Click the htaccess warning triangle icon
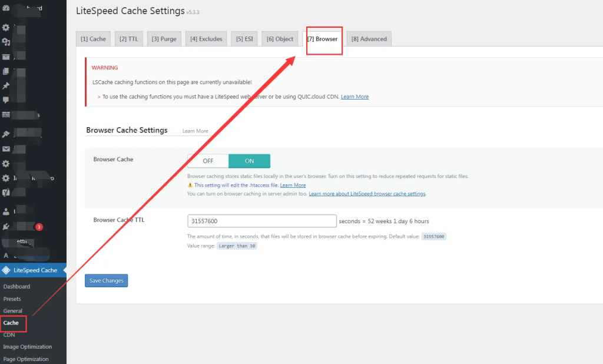 (x=190, y=185)
